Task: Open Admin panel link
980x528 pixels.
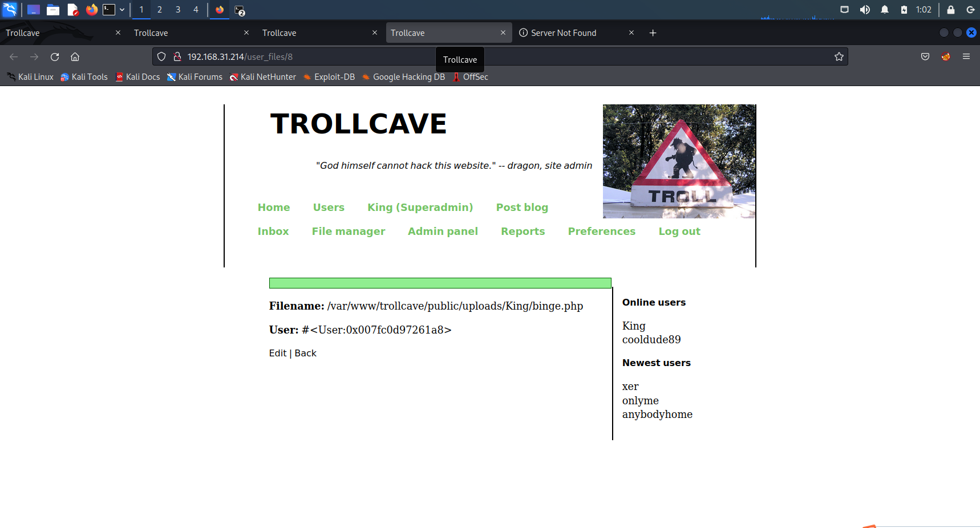Action: point(443,231)
